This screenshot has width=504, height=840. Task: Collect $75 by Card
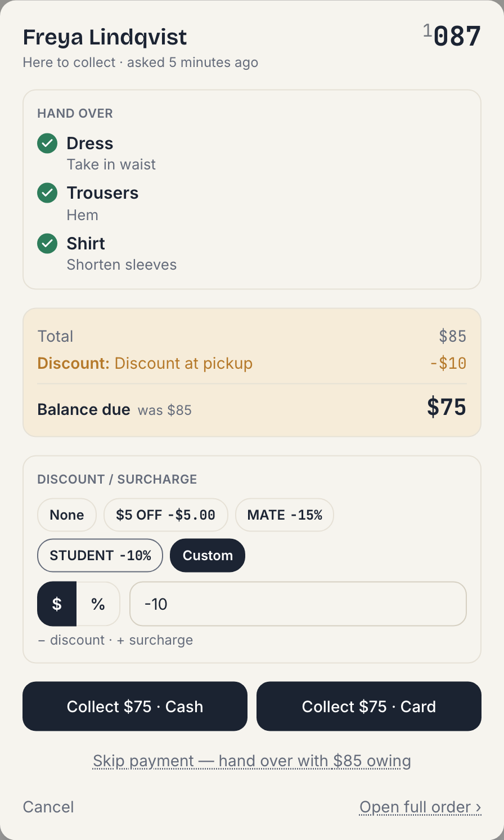click(369, 707)
